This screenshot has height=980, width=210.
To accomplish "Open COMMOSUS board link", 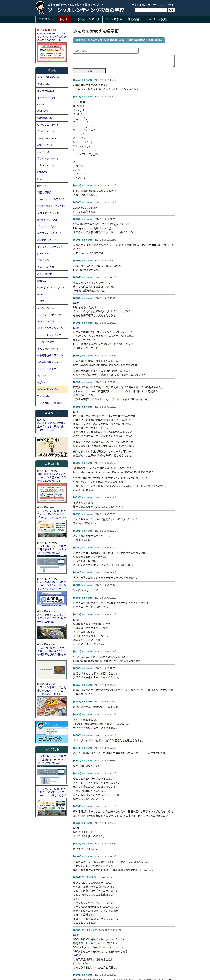I will tap(52, 118).
